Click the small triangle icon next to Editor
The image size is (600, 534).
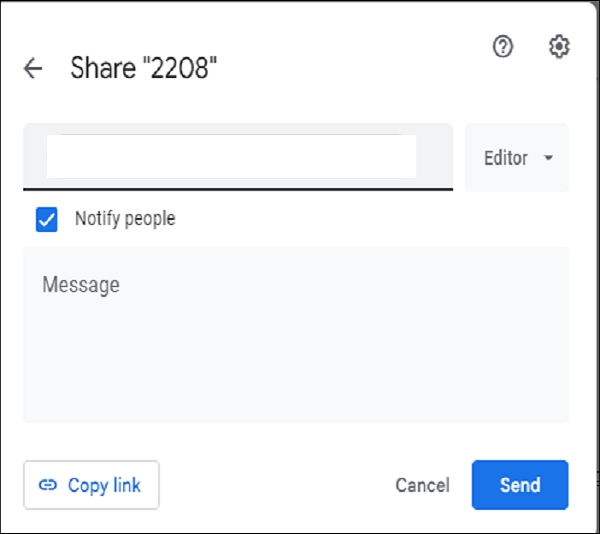pos(548,158)
